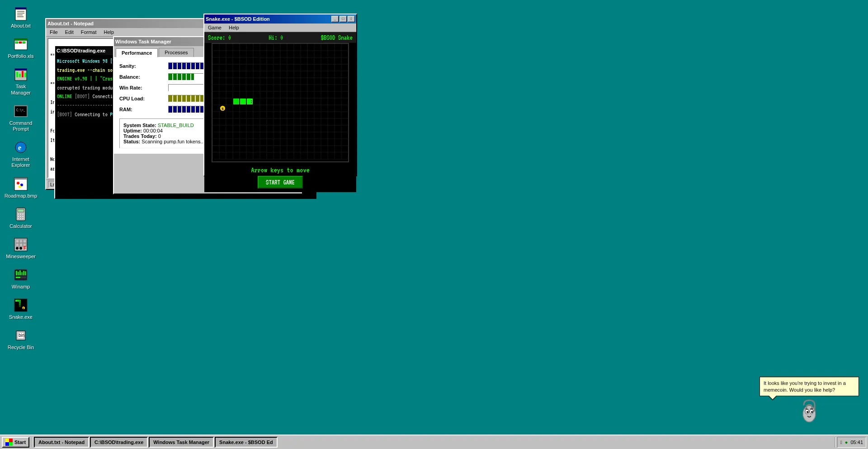Launch the Snake.exe desktop icon

pos(21,309)
